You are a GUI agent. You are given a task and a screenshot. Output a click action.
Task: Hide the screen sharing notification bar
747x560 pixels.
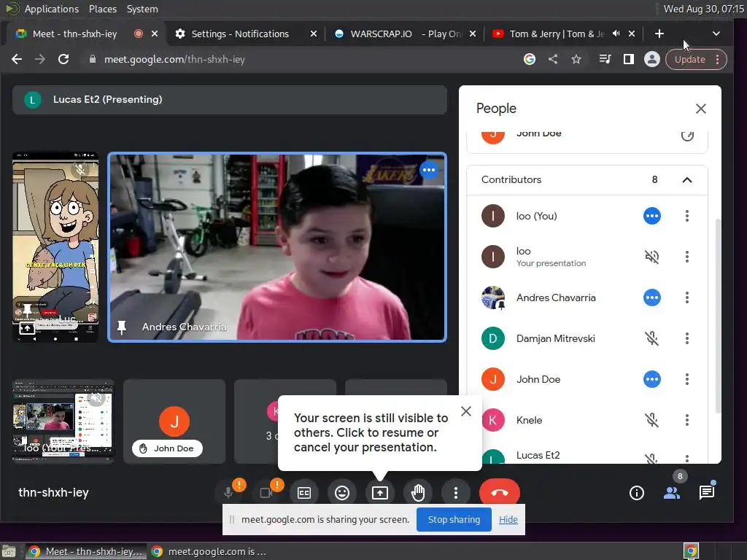click(x=508, y=519)
